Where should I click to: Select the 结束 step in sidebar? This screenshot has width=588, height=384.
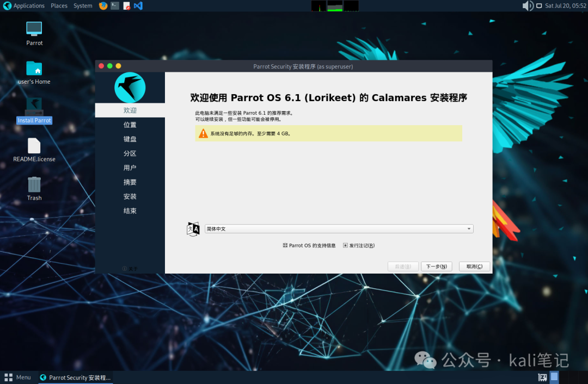(x=130, y=211)
